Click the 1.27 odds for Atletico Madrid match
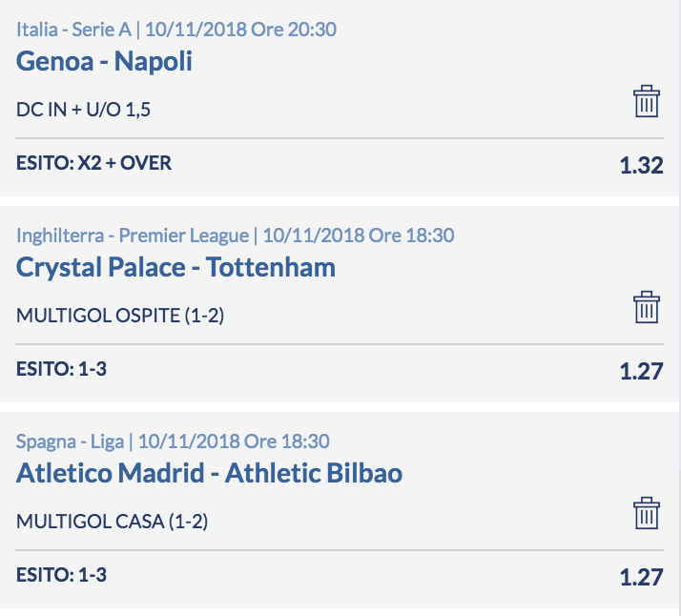 [x=642, y=577]
